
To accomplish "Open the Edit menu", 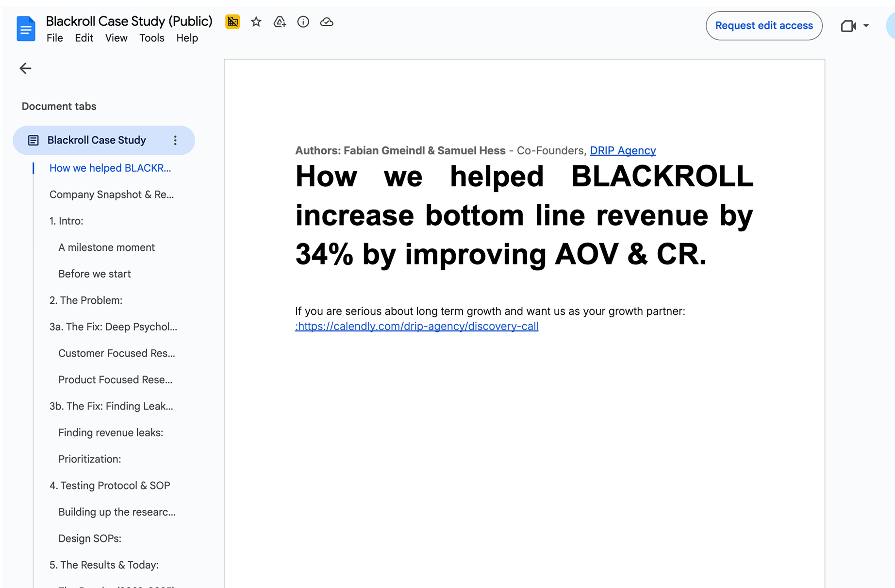I will pyautogui.click(x=84, y=38).
